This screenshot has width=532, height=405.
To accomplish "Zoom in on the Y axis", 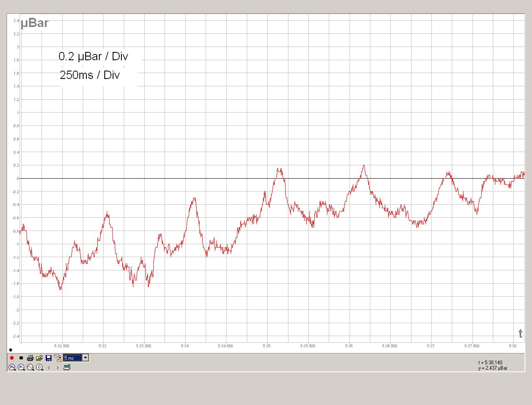I will (12, 367).
